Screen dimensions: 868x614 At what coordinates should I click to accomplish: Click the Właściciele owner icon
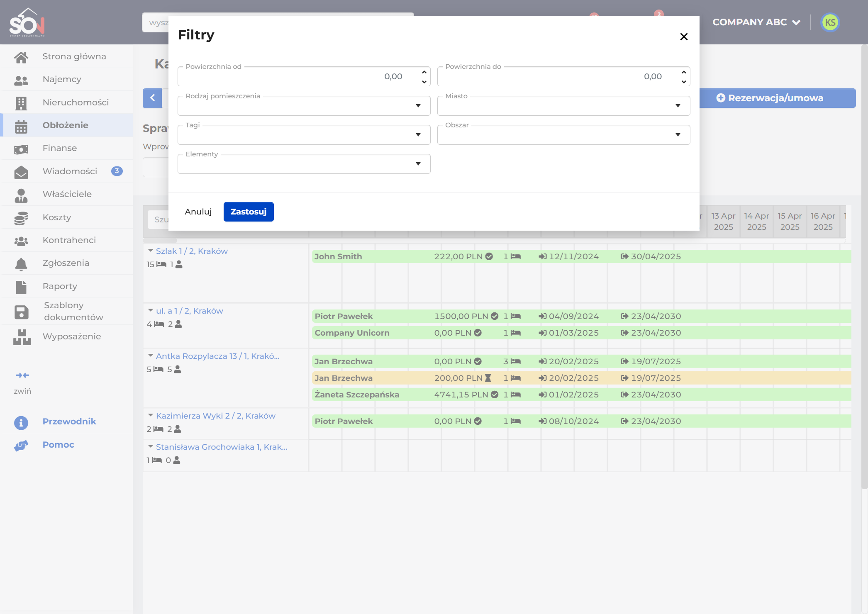pos(21,195)
